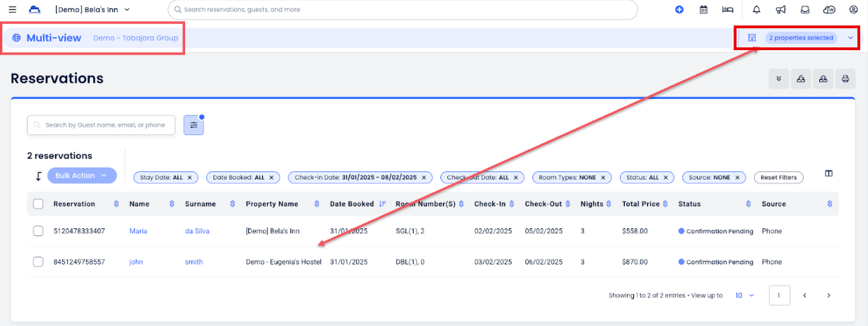Open the hamburger main menu

click(x=12, y=10)
